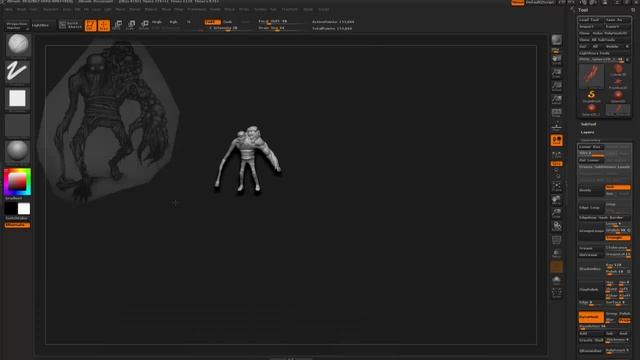Click the Scale view icon in right shelf
640x360 pixels.
(x=556, y=213)
